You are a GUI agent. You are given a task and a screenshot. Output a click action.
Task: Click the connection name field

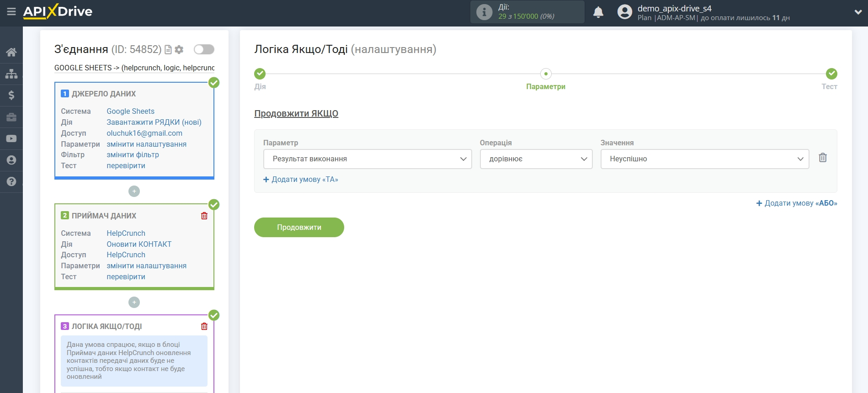pyautogui.click(x=134, y=68)
